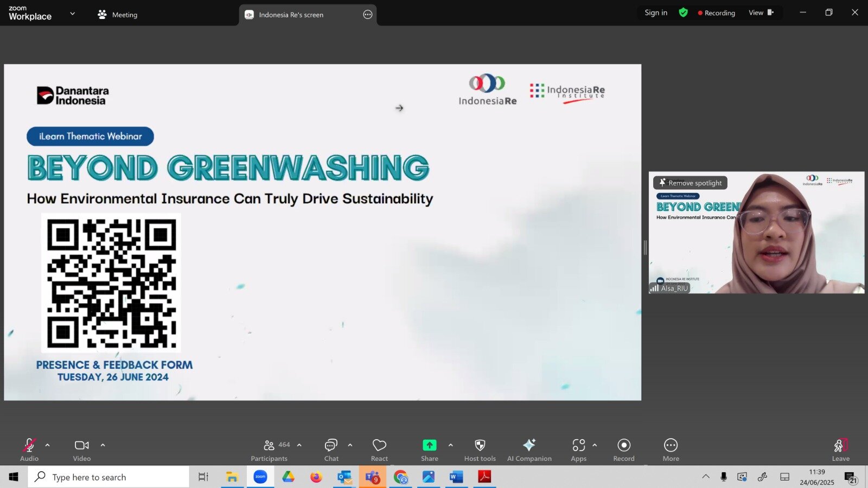Open Google Chrome from taskbar
868x488 pixels.
pyautogui.click(x=401, y=477)
